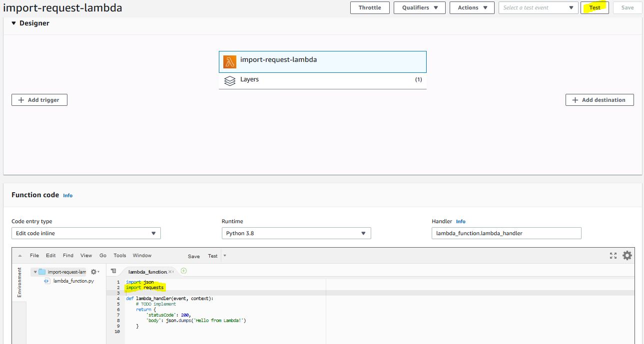The height and width of the screenshot is (344, 644).
Task: Open the Code entry type dropdown
Action: point(86,233)
